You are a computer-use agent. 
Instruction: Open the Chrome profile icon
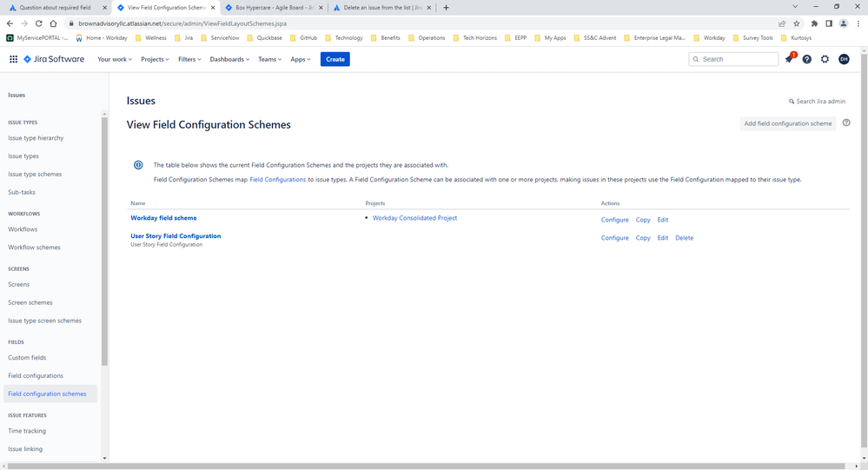click(x=843, y=23)
